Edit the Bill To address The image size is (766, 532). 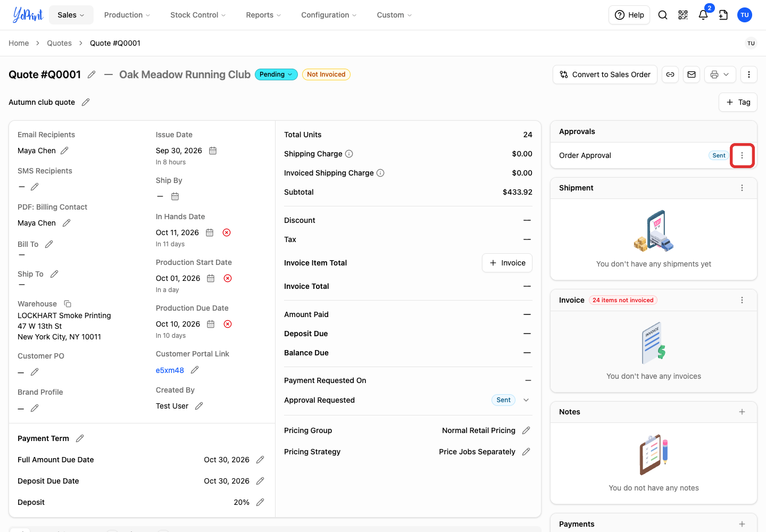(x=49, y=244)
